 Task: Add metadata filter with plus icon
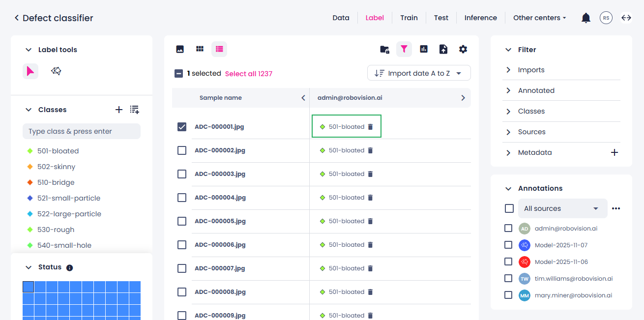point(615,152)
